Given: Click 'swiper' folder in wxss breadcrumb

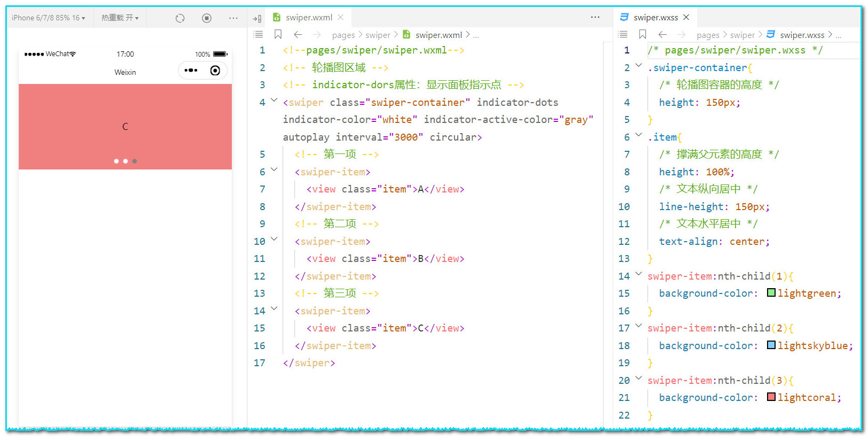Looking at the screenshot, I should click(x=742, y=35).
